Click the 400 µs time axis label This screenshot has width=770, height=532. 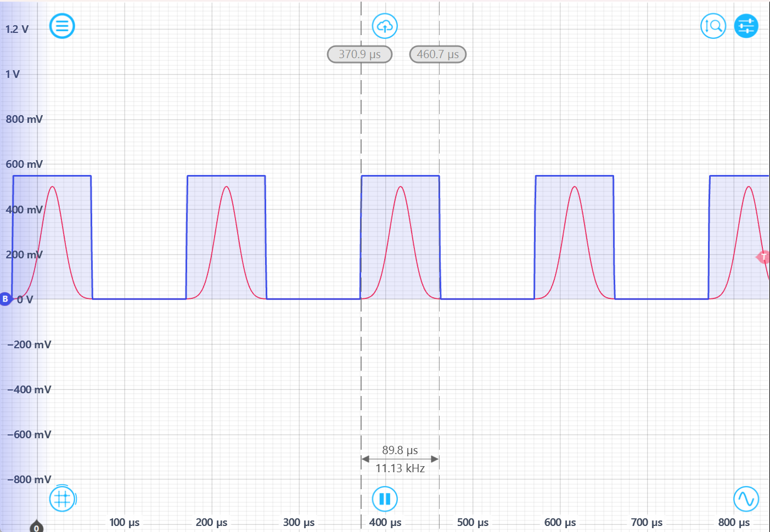[385, 522]
